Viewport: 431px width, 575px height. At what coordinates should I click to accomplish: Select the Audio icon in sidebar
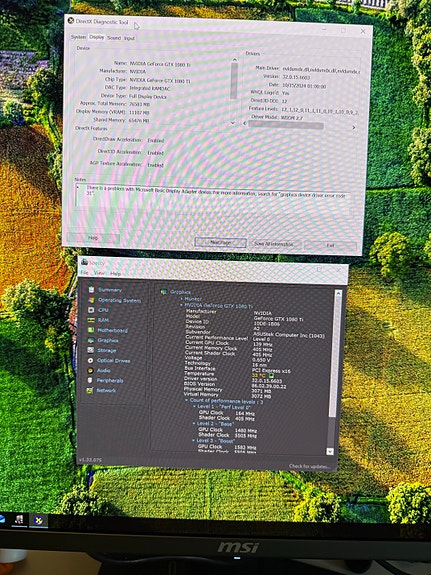90,370
